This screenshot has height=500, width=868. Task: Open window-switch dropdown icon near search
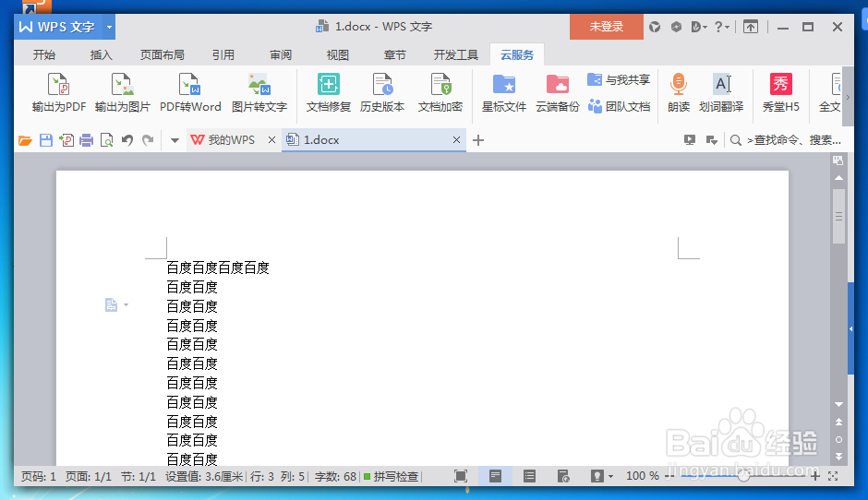[712, 140]
